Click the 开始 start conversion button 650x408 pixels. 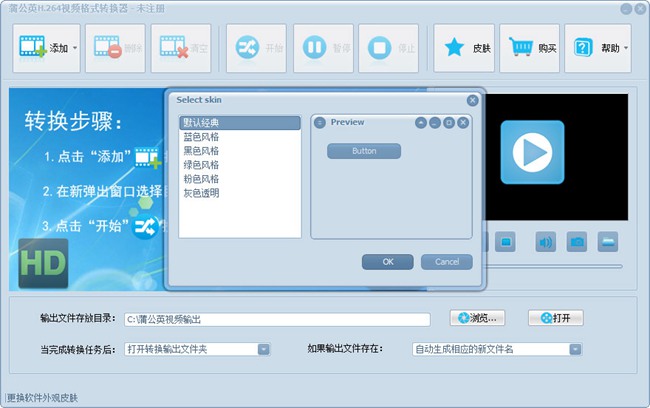pyautogui.click(x=256, y=48)
